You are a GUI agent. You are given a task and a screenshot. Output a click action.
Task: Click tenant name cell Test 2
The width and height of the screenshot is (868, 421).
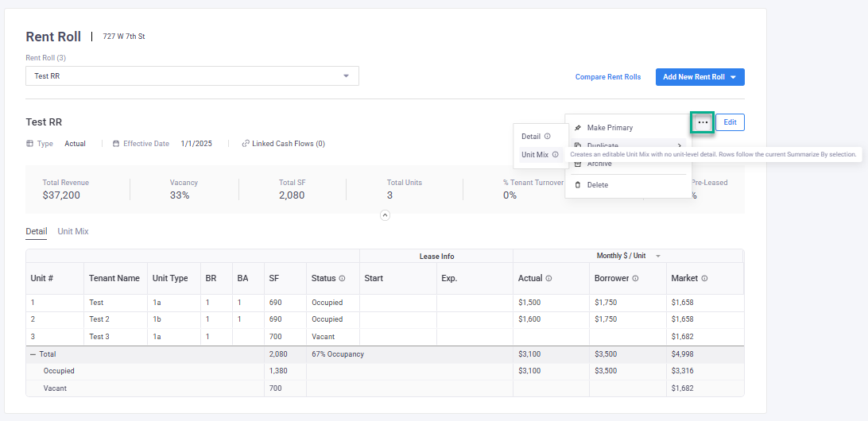pos(115,319)
